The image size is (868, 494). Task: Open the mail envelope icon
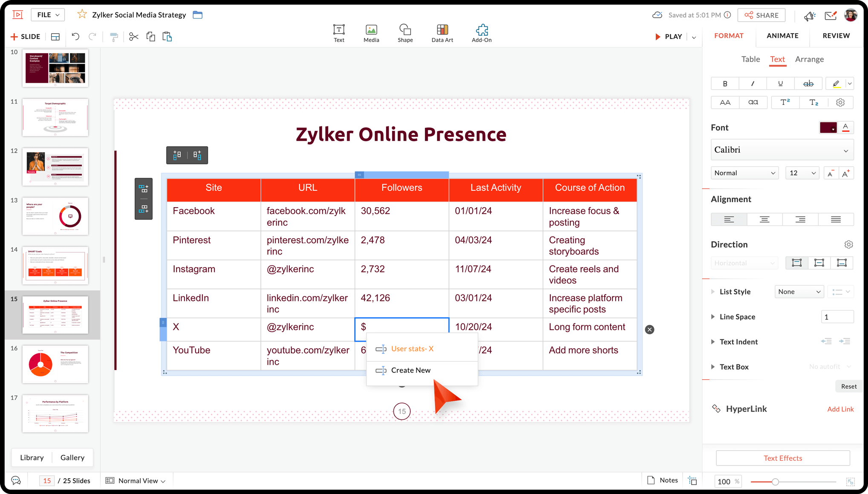coord(831,16)
